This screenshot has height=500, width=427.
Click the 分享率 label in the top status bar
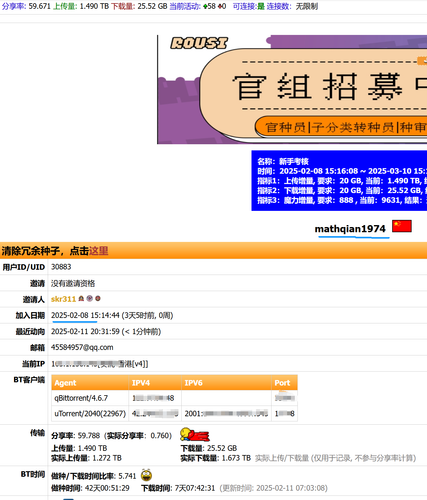pyautogui.click(x=14, y=6)
